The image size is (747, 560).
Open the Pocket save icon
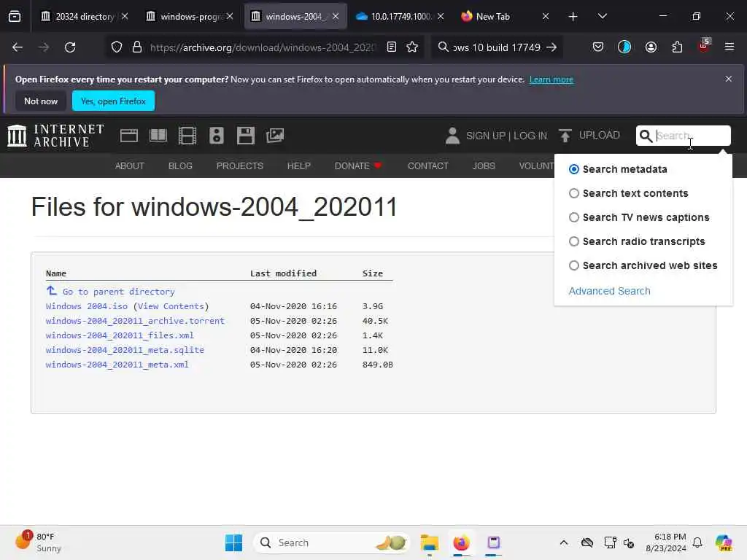tap(598, 47)
